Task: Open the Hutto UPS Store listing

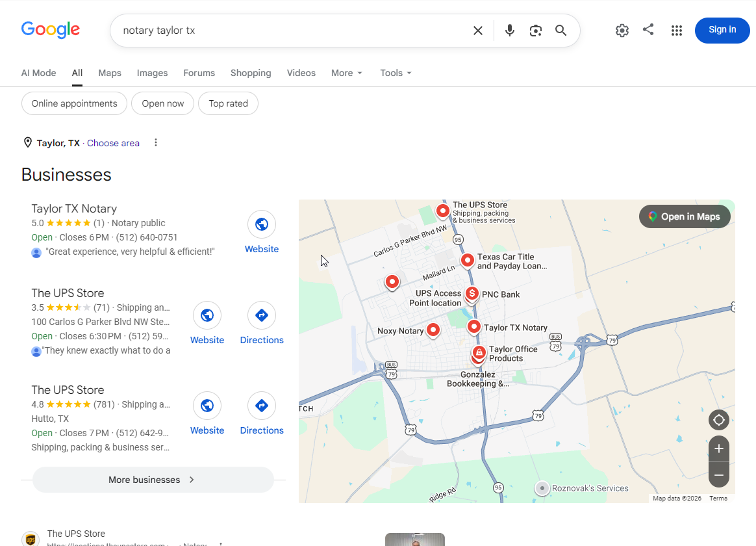Action: click(68, 390)
